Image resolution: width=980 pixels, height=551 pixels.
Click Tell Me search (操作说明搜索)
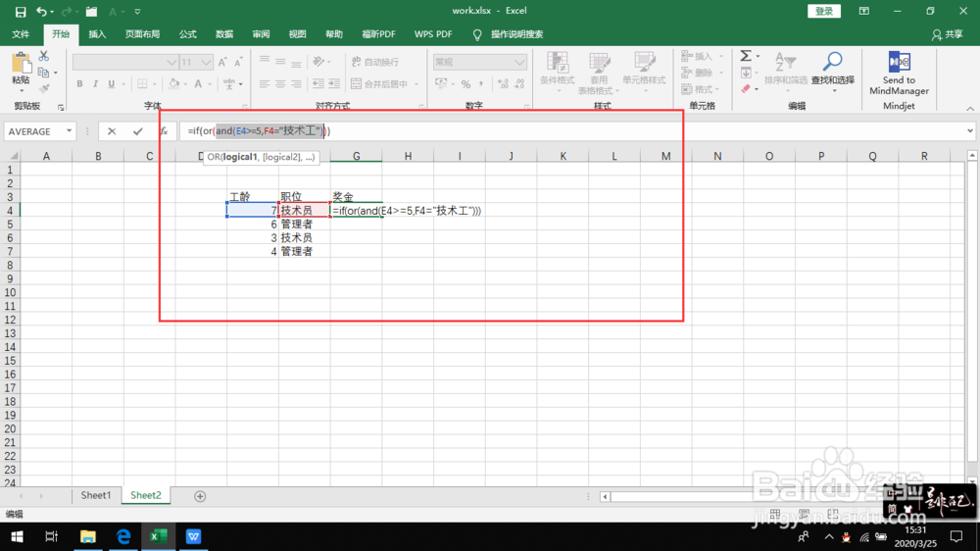pyautogui.click(x=516, y=34)
